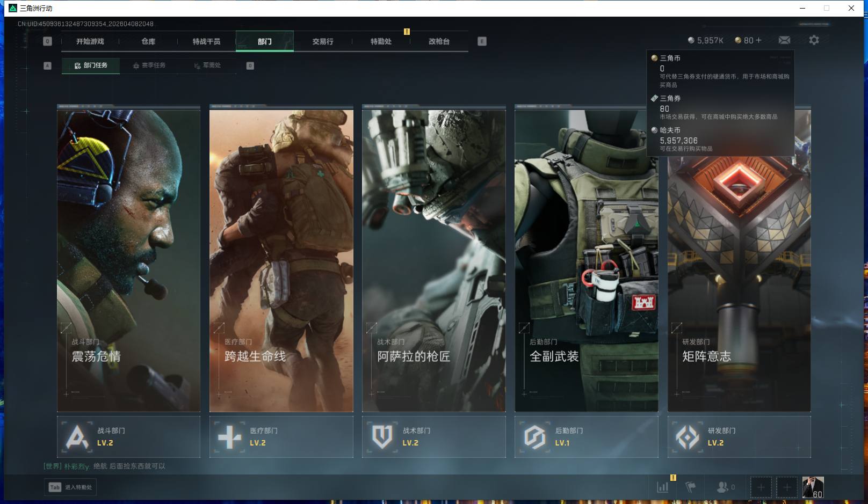The width and height of the screenshot is (868, 504).
Task: Click the first empty teammate plus slot
Action: pos(761,487)
